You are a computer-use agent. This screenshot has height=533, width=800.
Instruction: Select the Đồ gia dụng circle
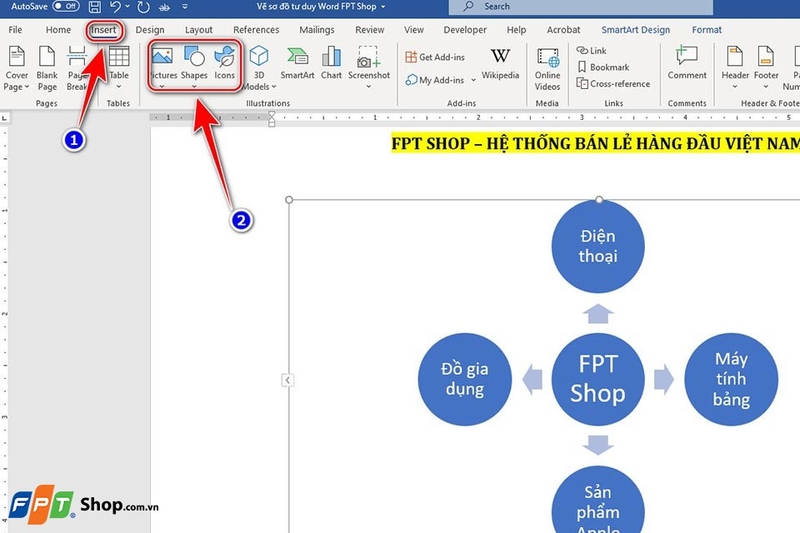coord(465,379)
